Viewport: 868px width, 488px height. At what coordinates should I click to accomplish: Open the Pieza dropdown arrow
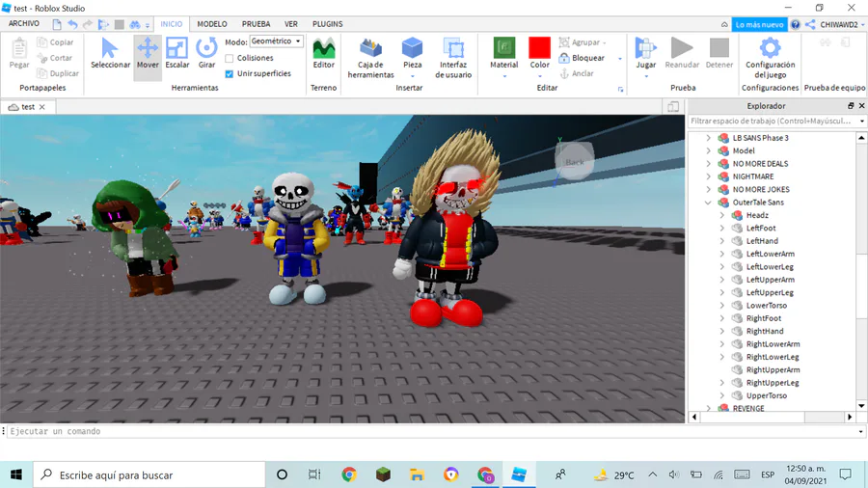click(413, 76)
